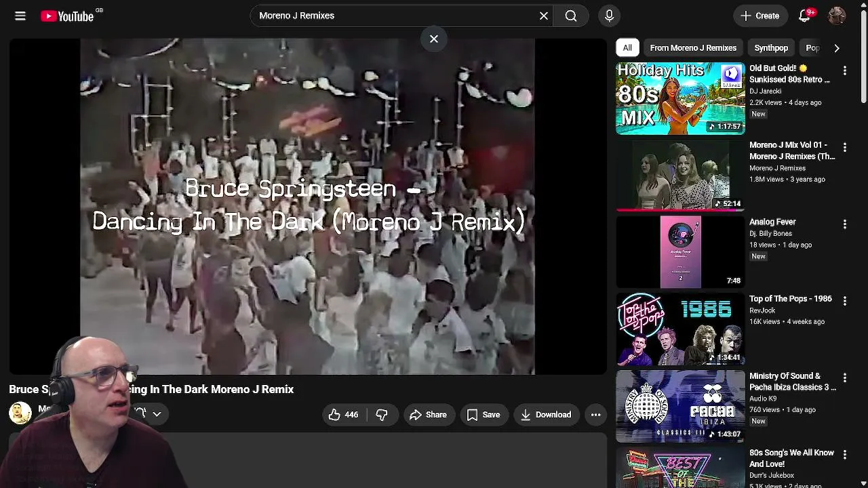Screen dimensions: 868x488
Task: Open Analog Fever video thumbnail
Action: tap(680, 252)
